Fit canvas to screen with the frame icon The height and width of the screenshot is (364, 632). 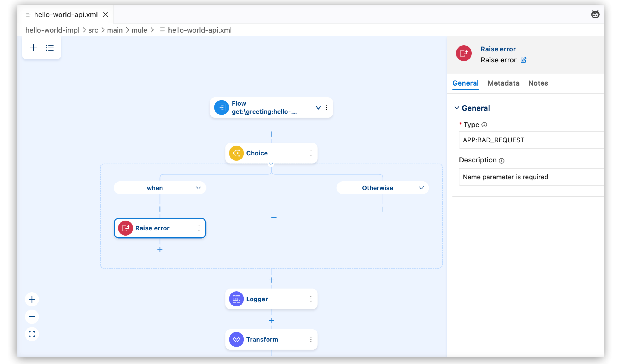click(32, 334)
